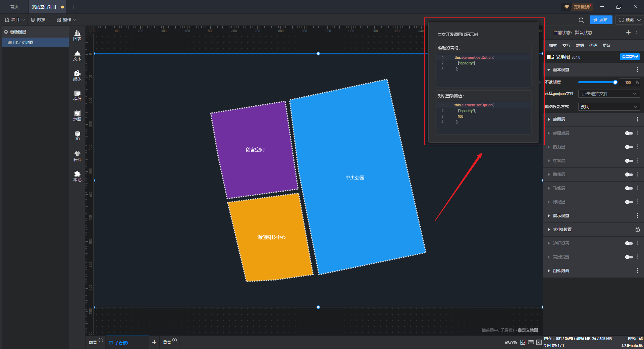Enable the 热力层 toggle

click(629, 147)
